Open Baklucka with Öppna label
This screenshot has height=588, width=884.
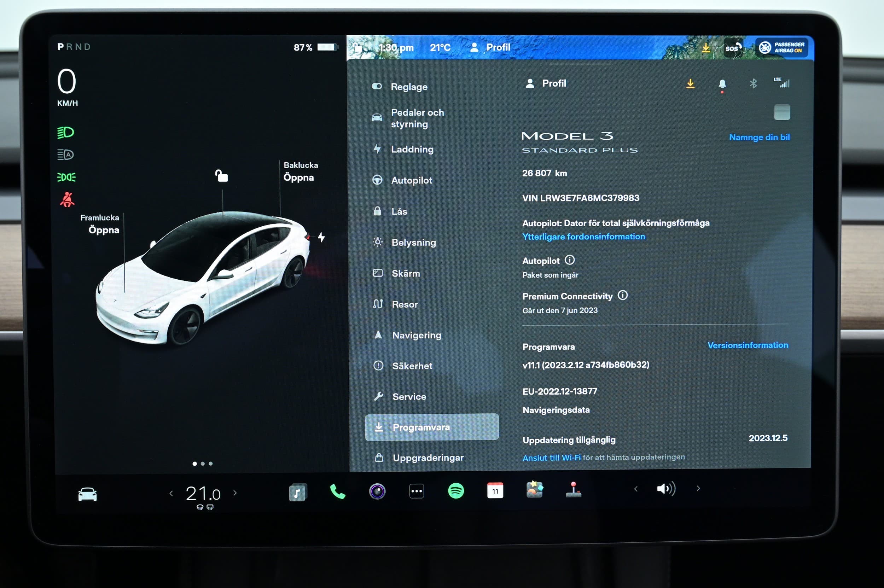[x=298, y=177]
